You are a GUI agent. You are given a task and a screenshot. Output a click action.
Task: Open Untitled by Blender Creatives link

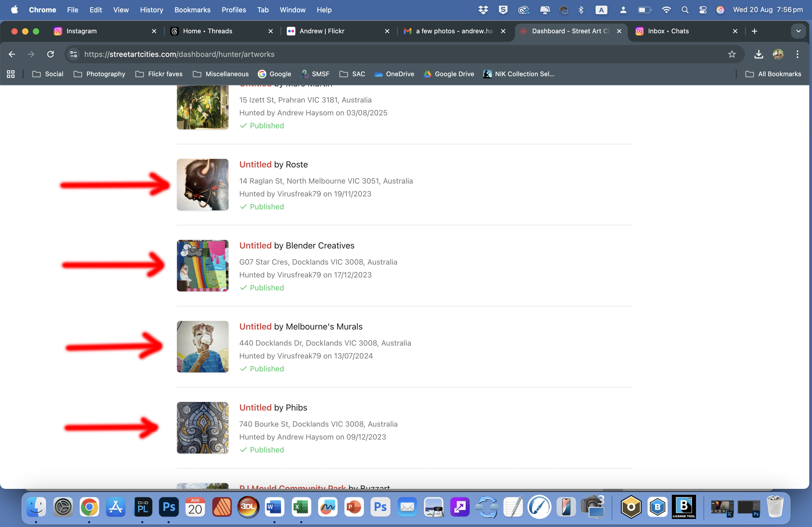pyautogui.click(x=255, y=246)
